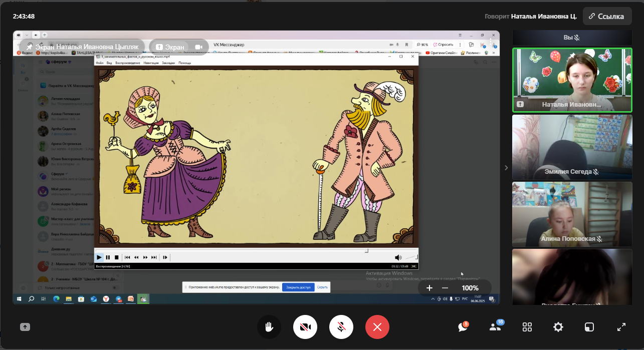Viewport: 644px width, 350px height.
Task: Open call settings gear
Action: point(558,327)
